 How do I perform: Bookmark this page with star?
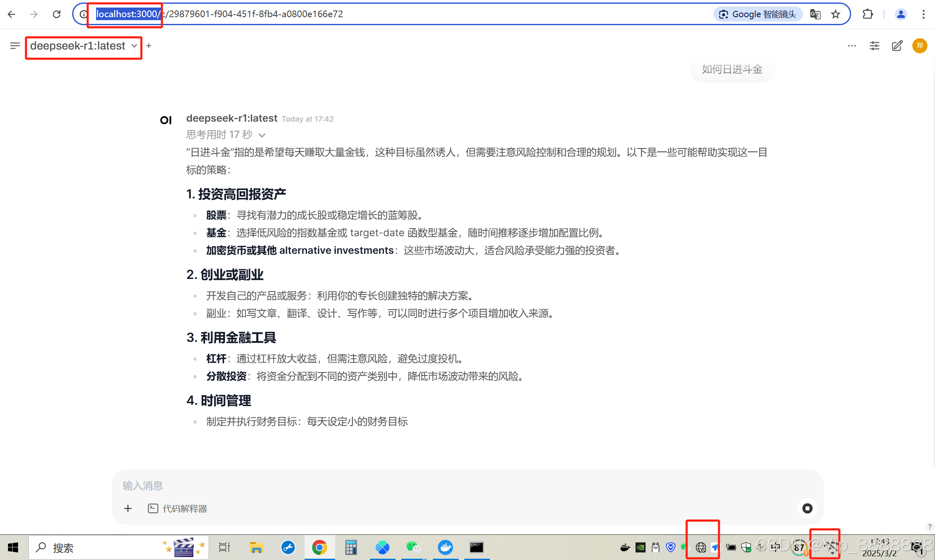pos(836,14)
